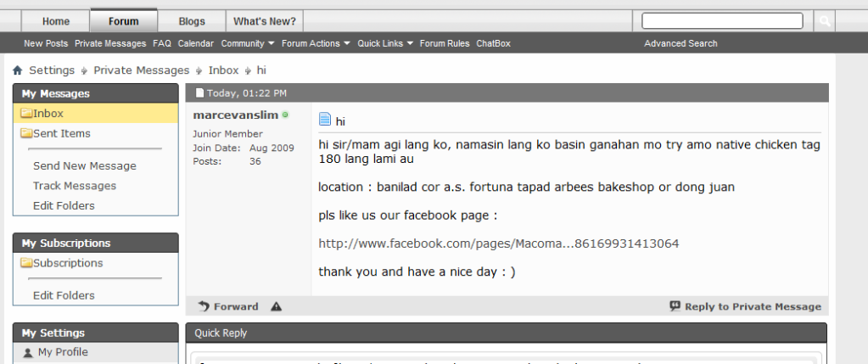Click the Inbox folder icon
The width and height of the screenshot is (868, 364).
26,113
